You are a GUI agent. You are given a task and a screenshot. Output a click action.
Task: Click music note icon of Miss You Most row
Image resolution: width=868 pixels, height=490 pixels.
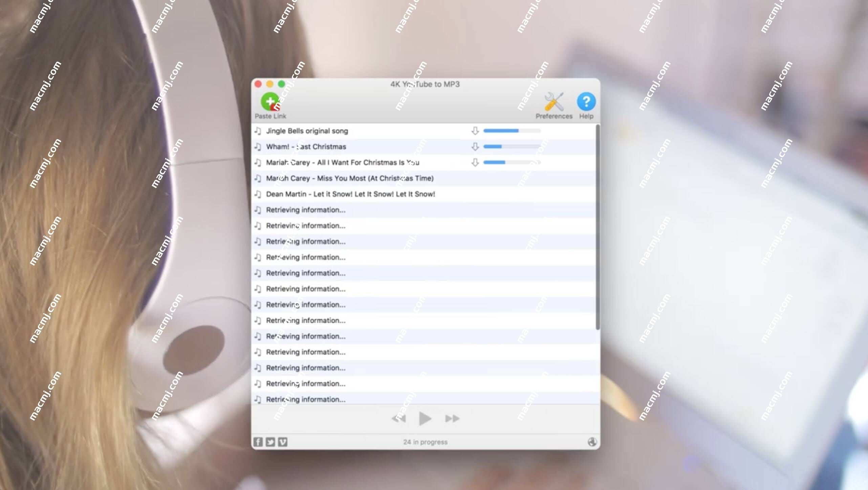258,178
